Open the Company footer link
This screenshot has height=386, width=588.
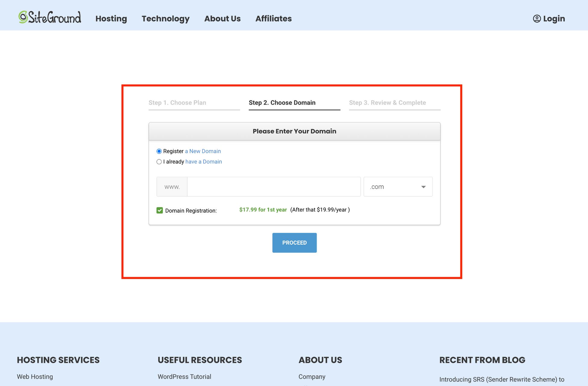pyautogui.click(x=312, y=376)
